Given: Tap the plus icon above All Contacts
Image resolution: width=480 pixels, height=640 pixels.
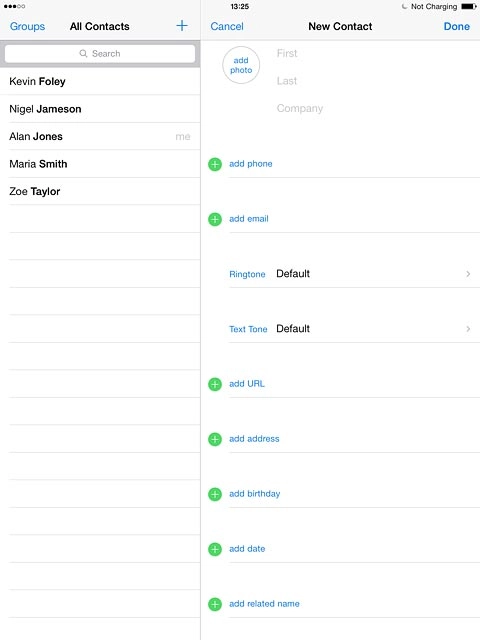Looking at the screenshot, I should [182, 26].
